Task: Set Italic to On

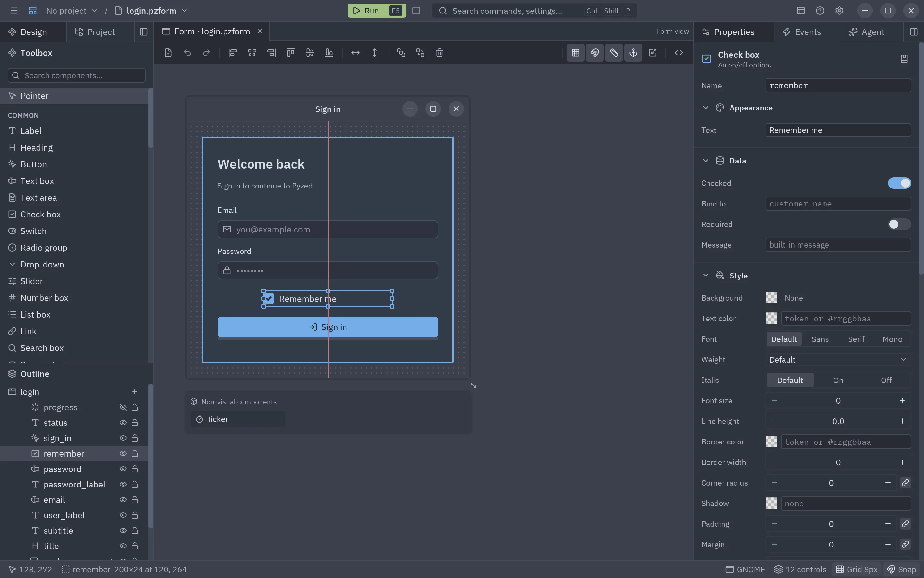Action: pos(838,381)
